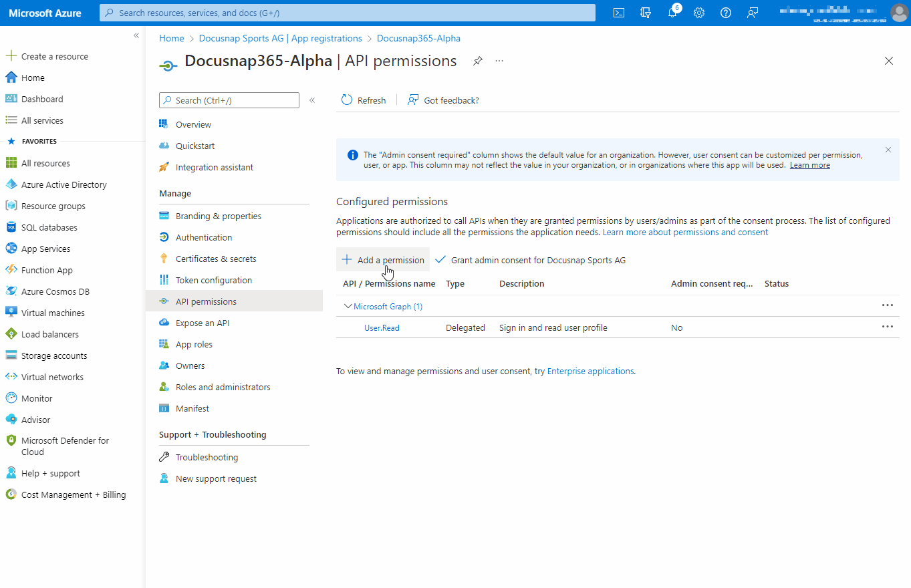Open the portal settings gear
The image size is (911, 588).
(x=698, y=12)
